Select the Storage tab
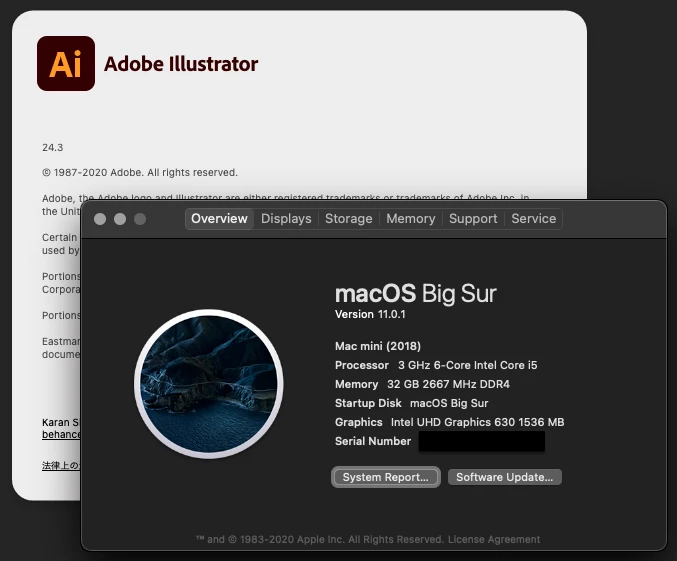Image resolution: width=677 pixels, height=561 pixels. click(x=348, y=219)
